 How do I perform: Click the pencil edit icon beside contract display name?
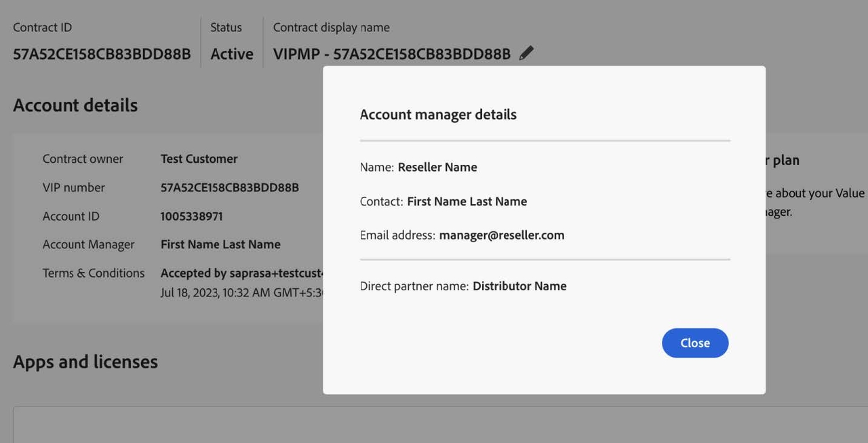526,54
